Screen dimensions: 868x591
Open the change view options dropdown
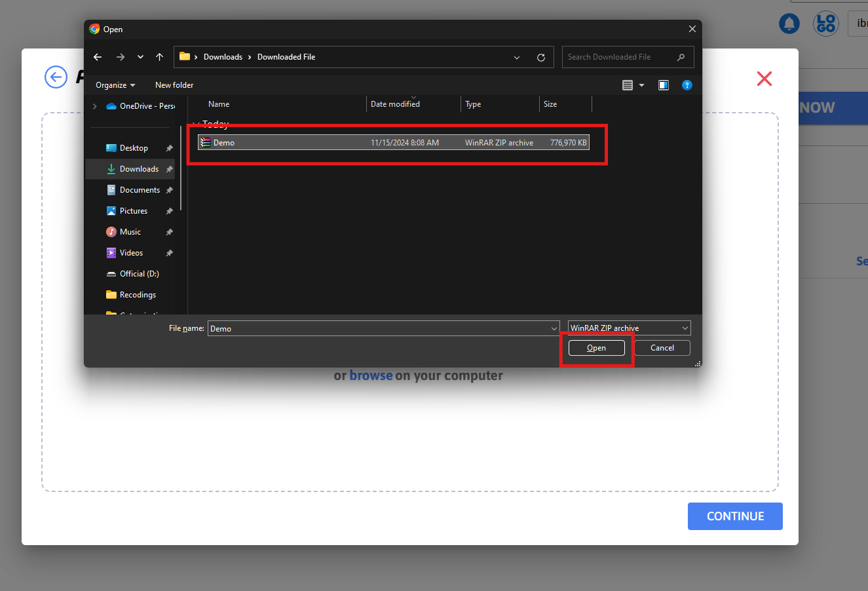click(x=641, y=85)
